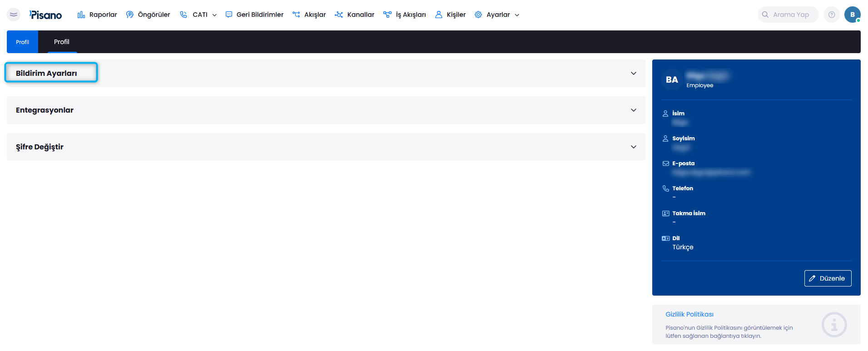Expand the Bildirim Ayarları section

click(x=46, y=73)
